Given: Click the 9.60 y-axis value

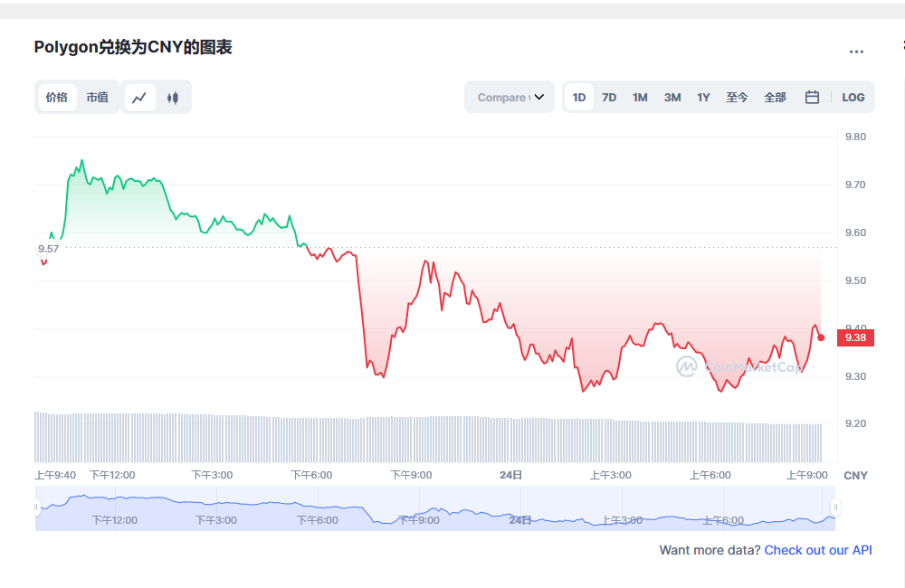Looking at the screenshot, I should (855, 232).
